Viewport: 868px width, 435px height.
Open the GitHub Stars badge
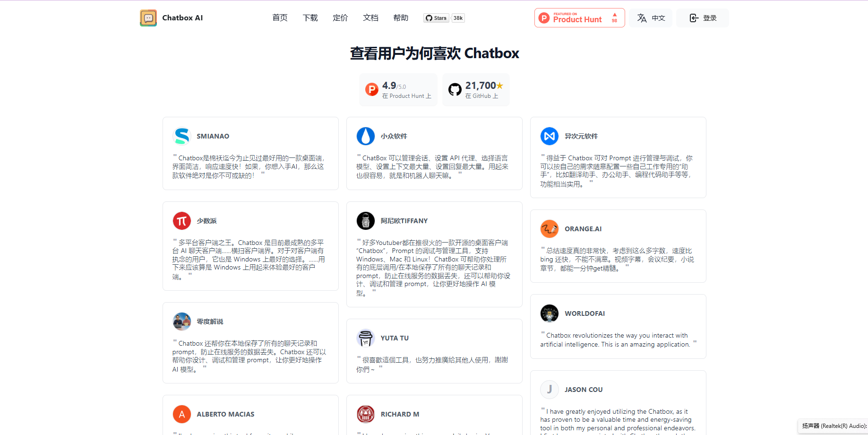(x=436, y=18)
